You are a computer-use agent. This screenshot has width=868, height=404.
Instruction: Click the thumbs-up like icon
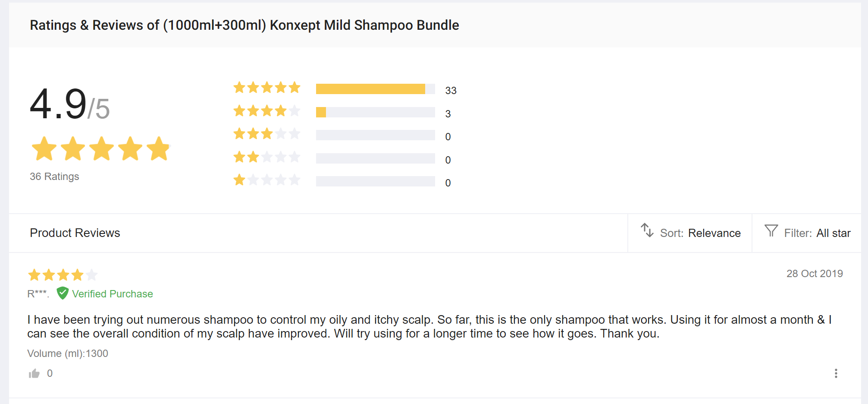tap(34, 373)
